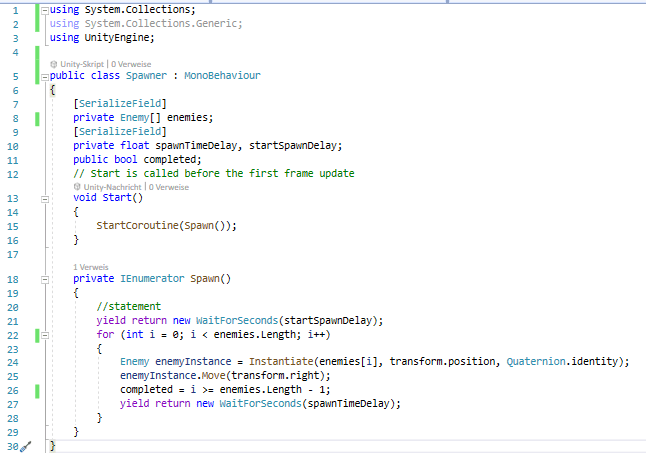This screenshot has width=646, height=453.
Task: Click the screwdriver quick actions icon
Action: [x=27, y=446]
